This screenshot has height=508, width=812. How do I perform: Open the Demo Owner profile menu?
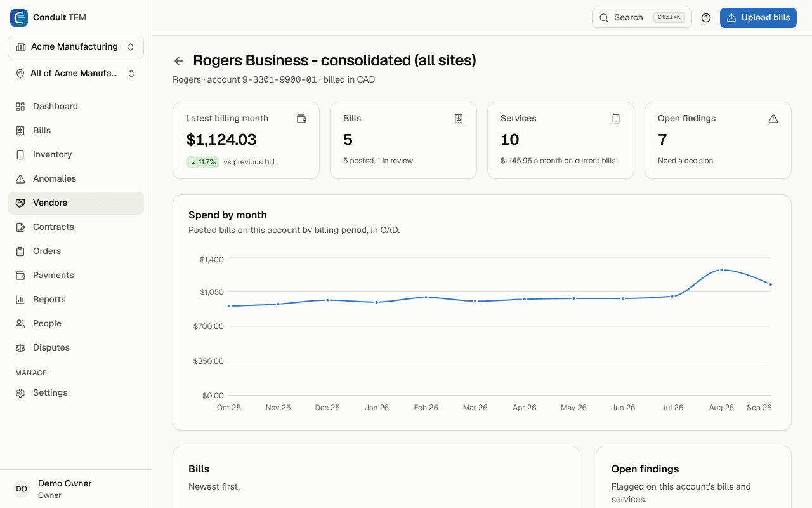click(76, 489)
